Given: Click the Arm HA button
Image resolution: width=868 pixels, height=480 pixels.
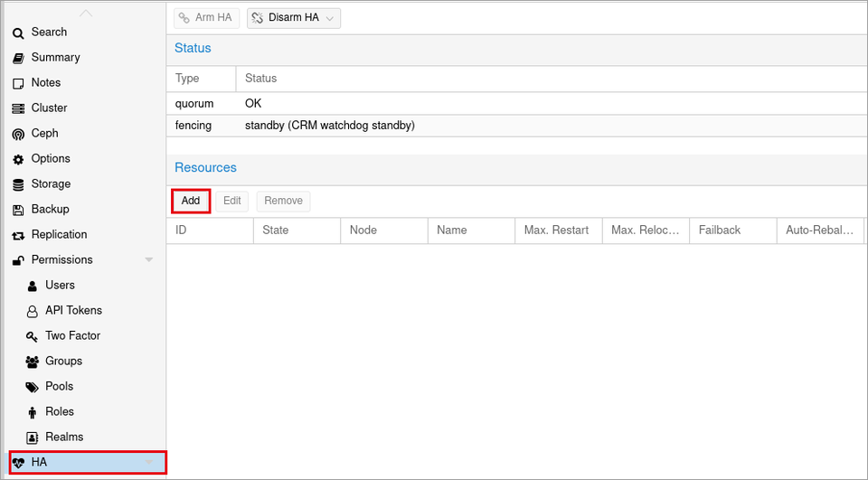Looking at the screenshot, I should [206, 18].
